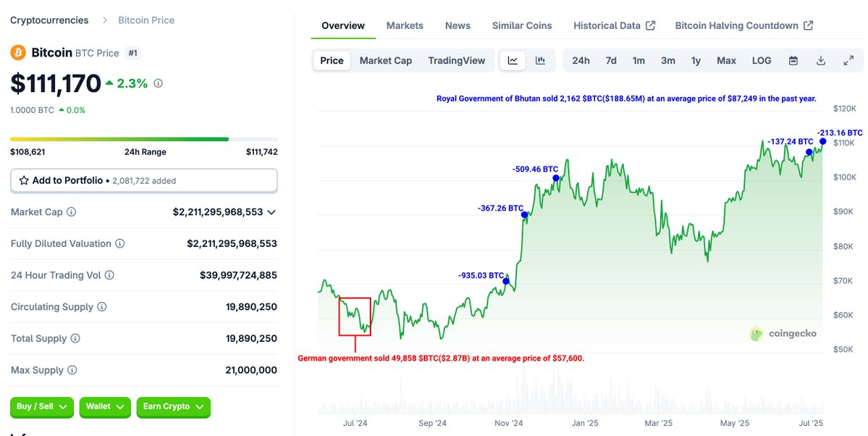Click the Add to Portfolio button

[x=144, y=180]
